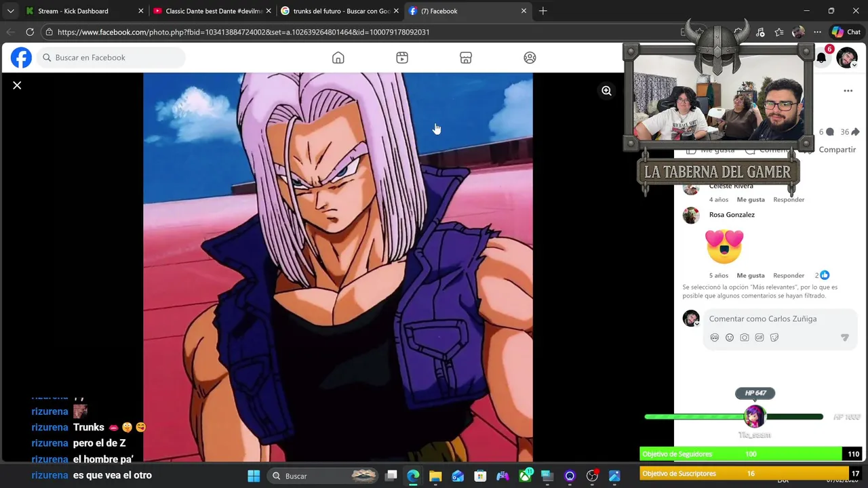868x488 pixels.
Task: Insert avatar sticker in comment
Action: (714, 338)
